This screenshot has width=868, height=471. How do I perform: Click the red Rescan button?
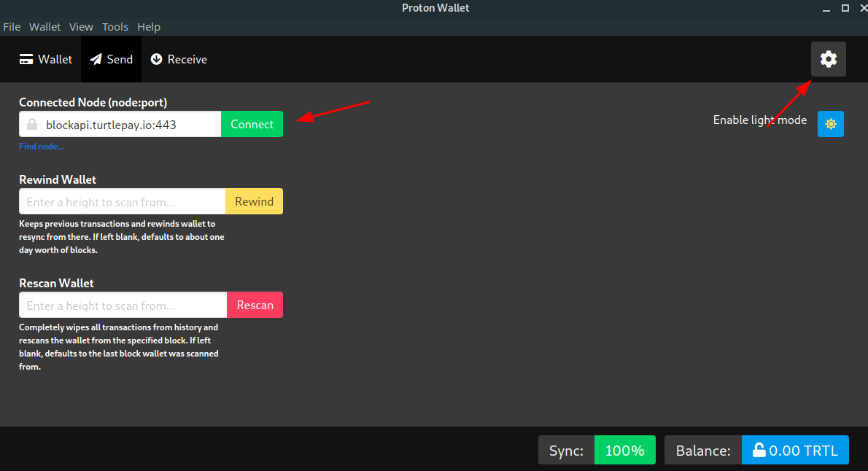255,305
